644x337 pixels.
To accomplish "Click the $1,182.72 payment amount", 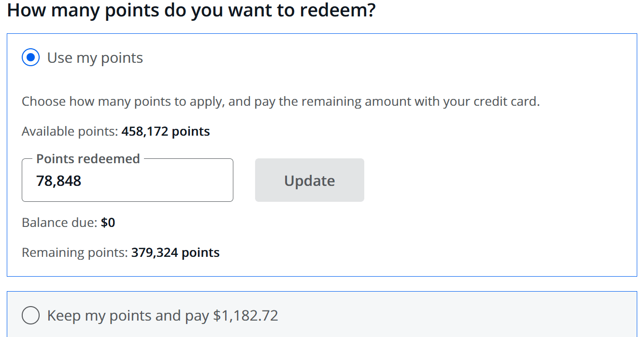I will coord(246,316).
